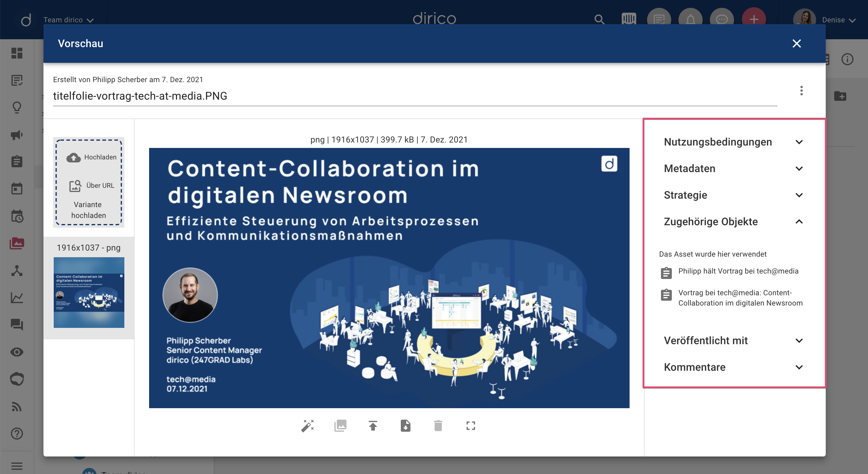Collapse the Zugehörige Objekte section
This screenshot has width=868, height=474.
[734, 222]
